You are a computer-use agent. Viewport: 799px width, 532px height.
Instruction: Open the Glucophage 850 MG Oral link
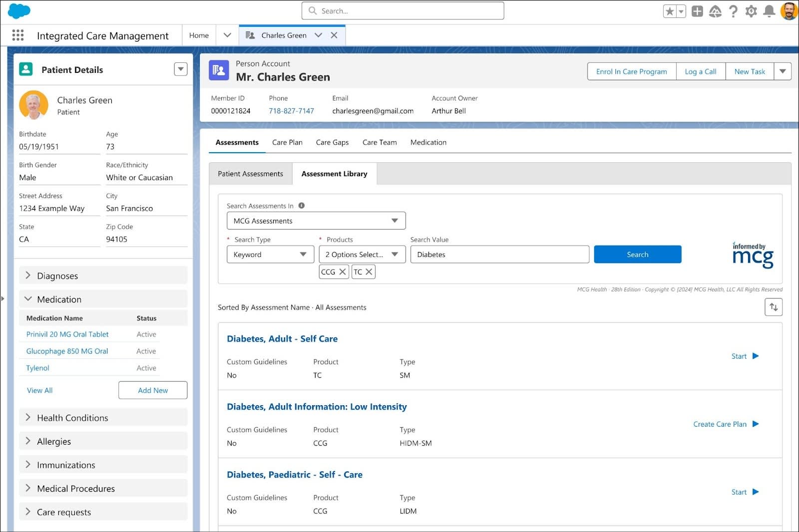(67, 351)
